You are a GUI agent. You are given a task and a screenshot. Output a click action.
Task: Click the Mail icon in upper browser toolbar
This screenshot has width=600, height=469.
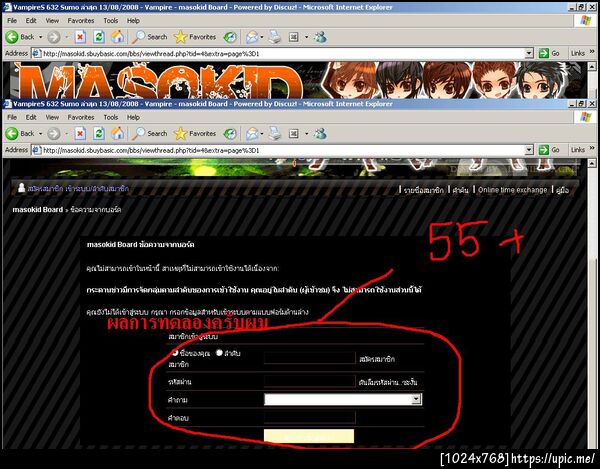252,37
